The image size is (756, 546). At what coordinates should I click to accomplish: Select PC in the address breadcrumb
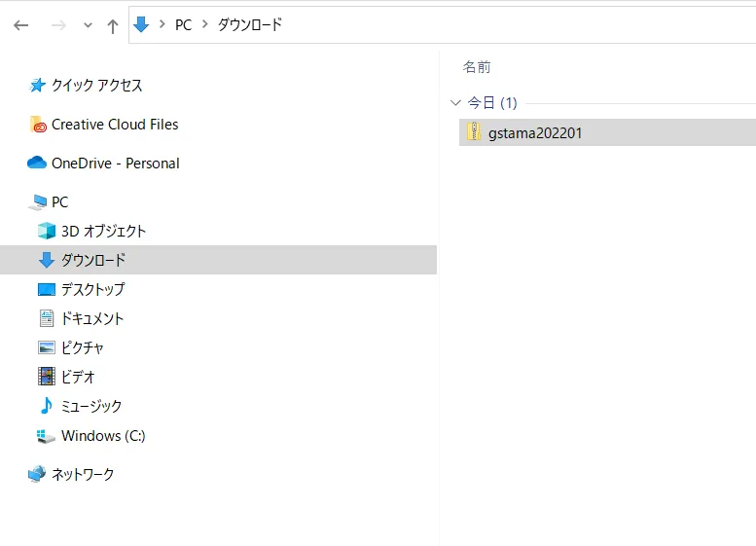183,25
